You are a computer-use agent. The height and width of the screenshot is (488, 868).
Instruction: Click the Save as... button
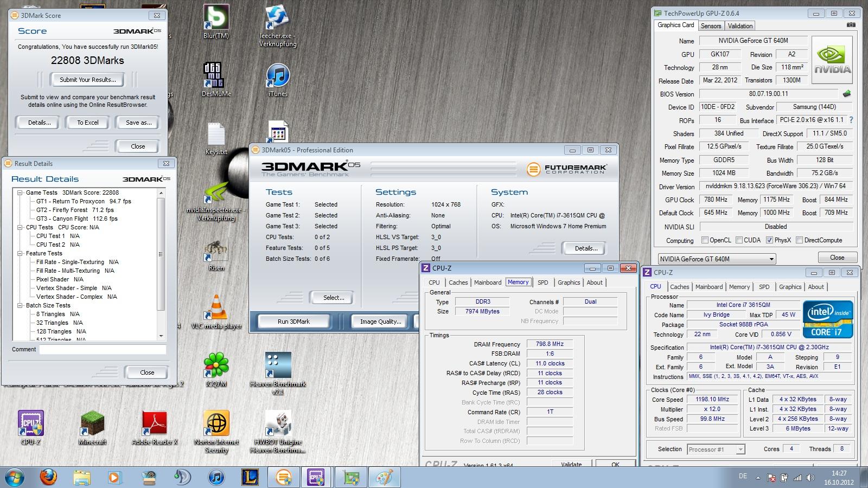click(138, 123)
